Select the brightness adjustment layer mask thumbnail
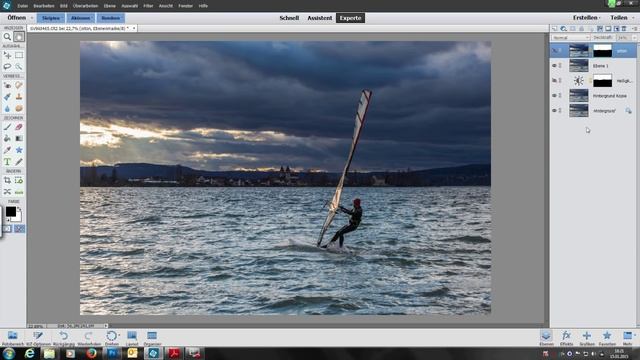 pyautogui.click(x=602, y=80)
